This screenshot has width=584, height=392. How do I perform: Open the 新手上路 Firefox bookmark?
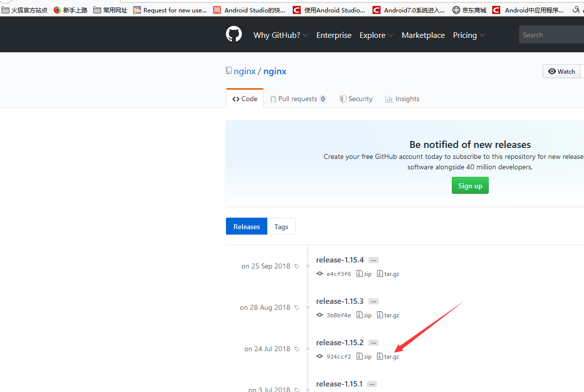click(x=70, y=10)
